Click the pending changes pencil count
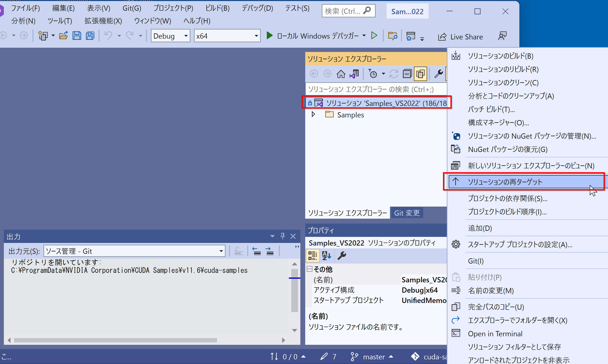The image size is (608, 364). point(328,357)
